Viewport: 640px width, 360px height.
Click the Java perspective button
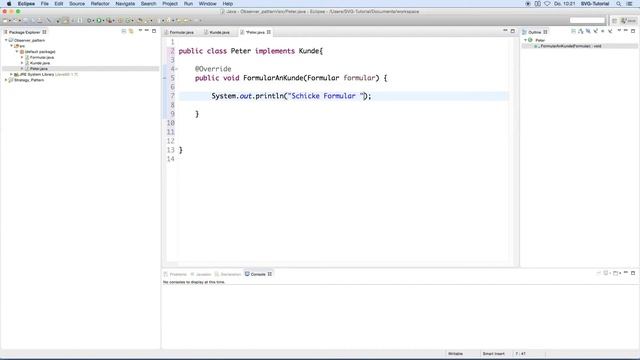coord(628,20)
